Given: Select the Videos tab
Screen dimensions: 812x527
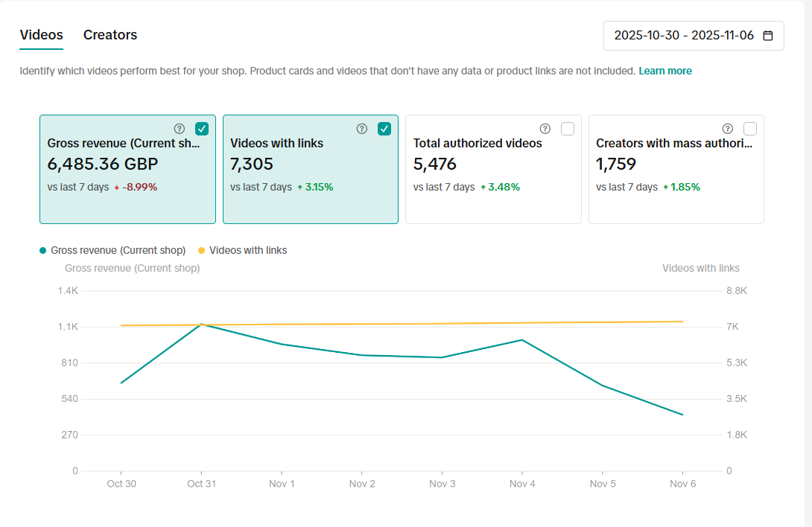Looking at the screenshot, I should [x=41, y=35].
